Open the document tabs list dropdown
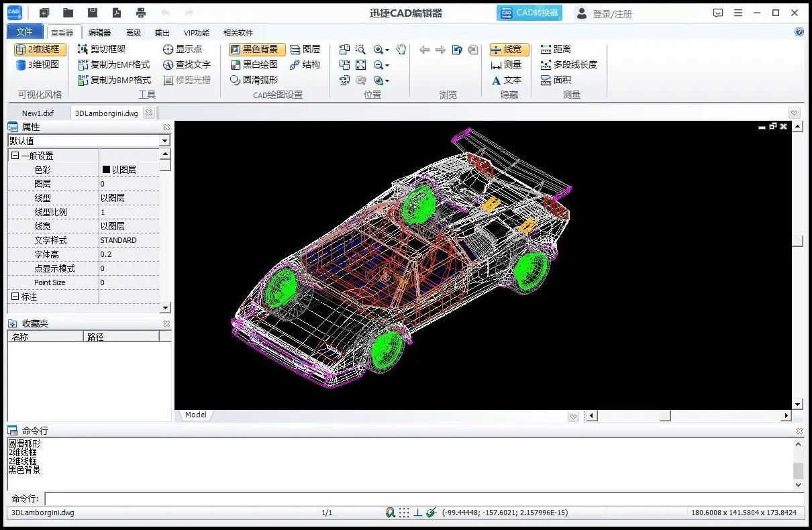The image size is (812, 530). [795, 113]
